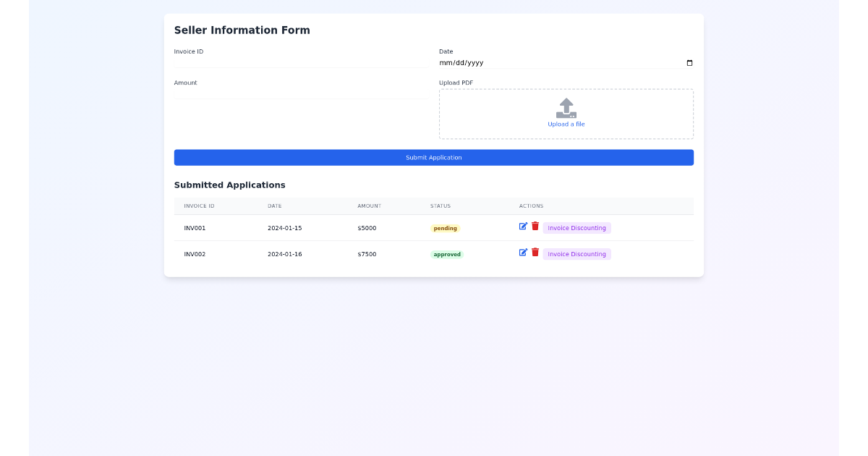Click the Submitted Applications heading
Screen dimensions: 868x456
pyautogui.click(x=229, y=185)
